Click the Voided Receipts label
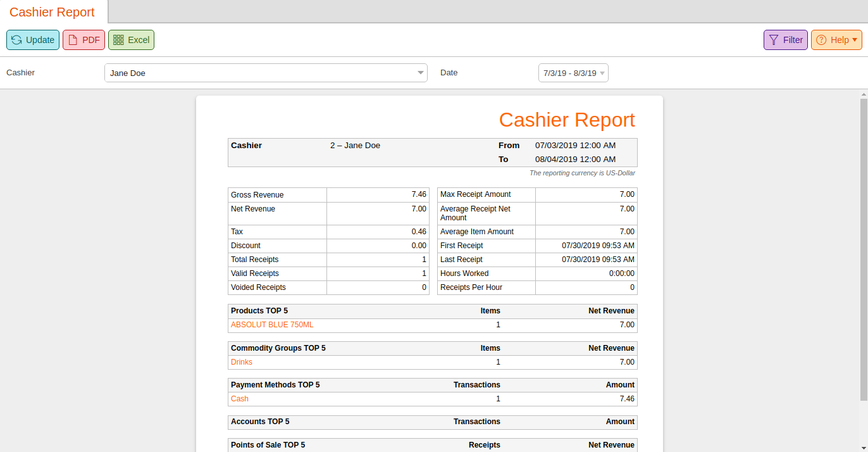The width and height of the screenshot is (868, 452). (258, 287)
